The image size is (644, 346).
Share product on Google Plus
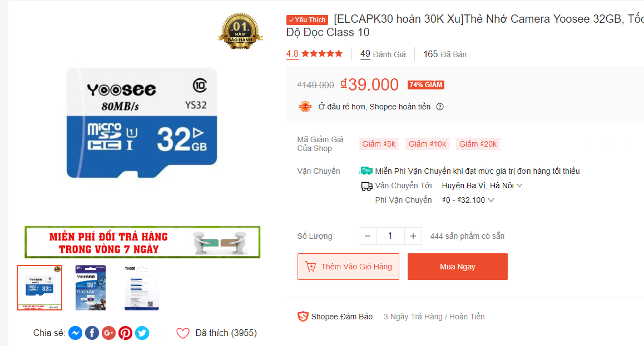109,333
